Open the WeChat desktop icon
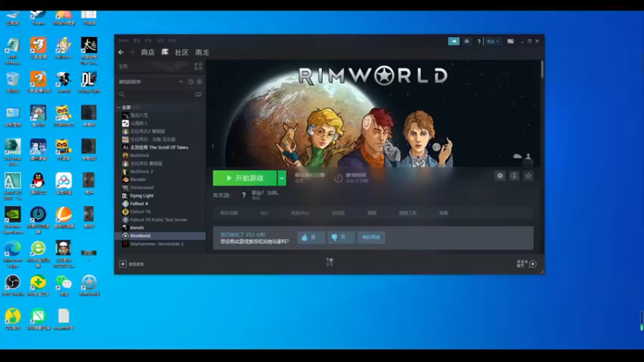Image resolution: width=644 pixels, height=362 pixels. point(64,286)
